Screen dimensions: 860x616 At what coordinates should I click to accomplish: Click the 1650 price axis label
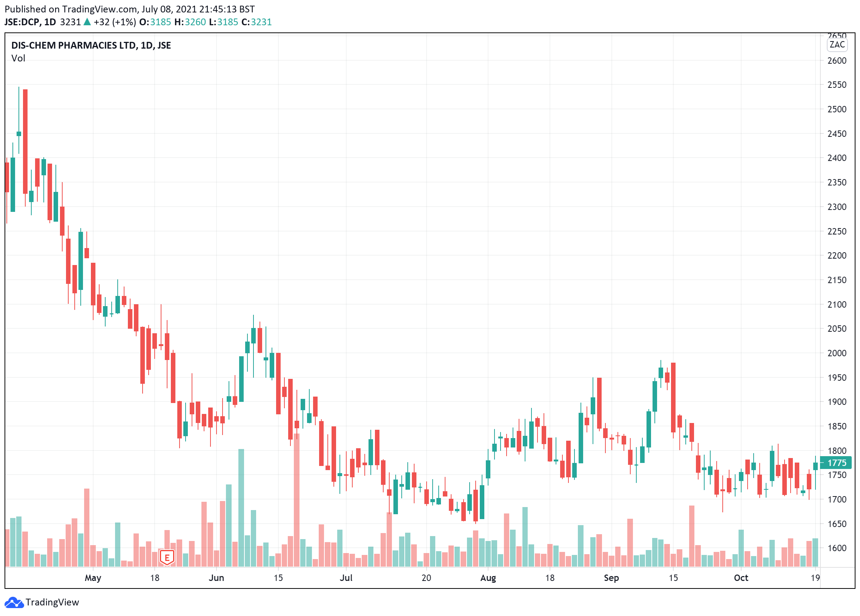point(837,524)
